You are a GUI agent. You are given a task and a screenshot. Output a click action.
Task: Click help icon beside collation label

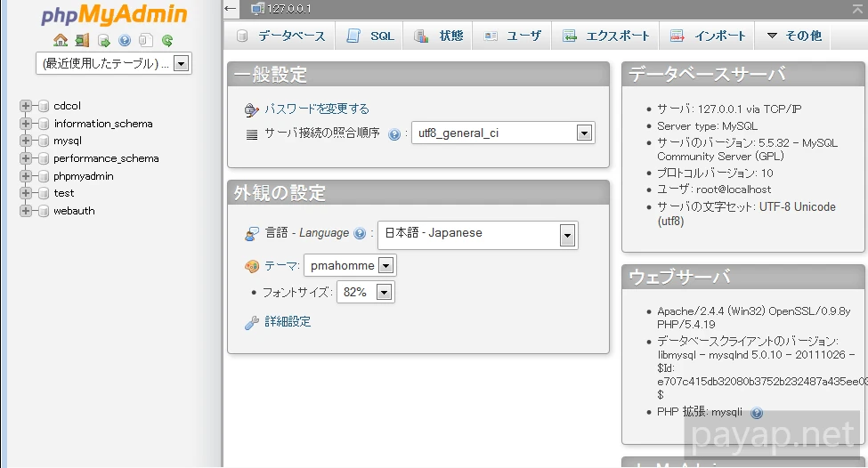coord(394,134)
